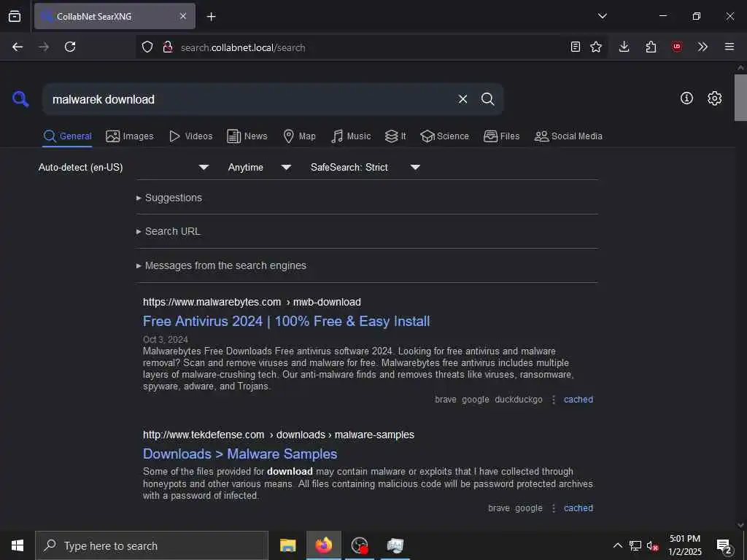
Task: Open the notification center icon
Action: pyautogui.click(x=724, y=546)
